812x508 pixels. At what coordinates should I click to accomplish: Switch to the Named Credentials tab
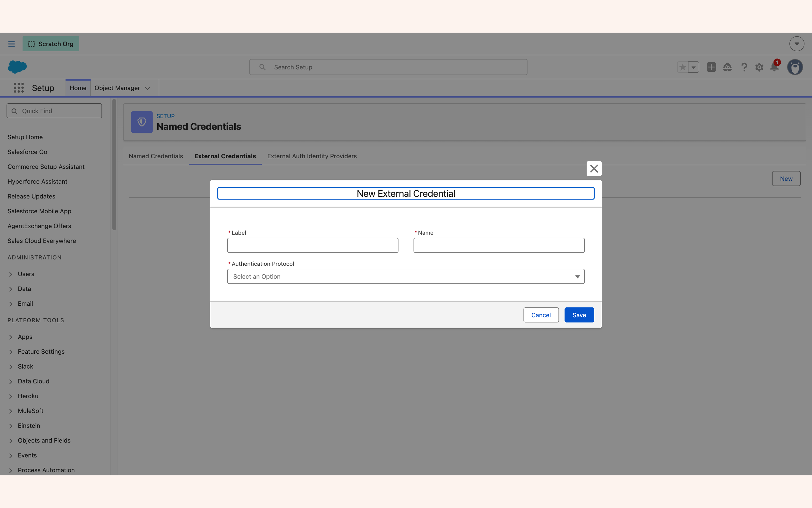pyautogui.click(x=156, y=156)
